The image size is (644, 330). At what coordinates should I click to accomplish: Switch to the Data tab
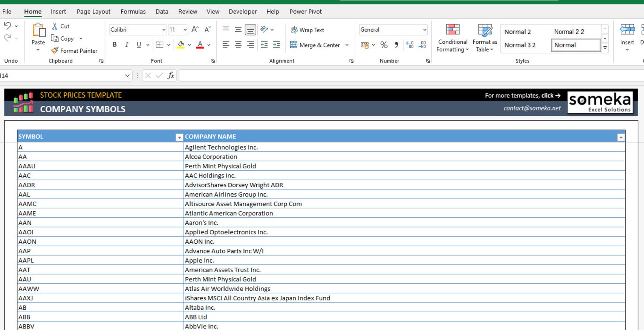(x=162, y=11)
